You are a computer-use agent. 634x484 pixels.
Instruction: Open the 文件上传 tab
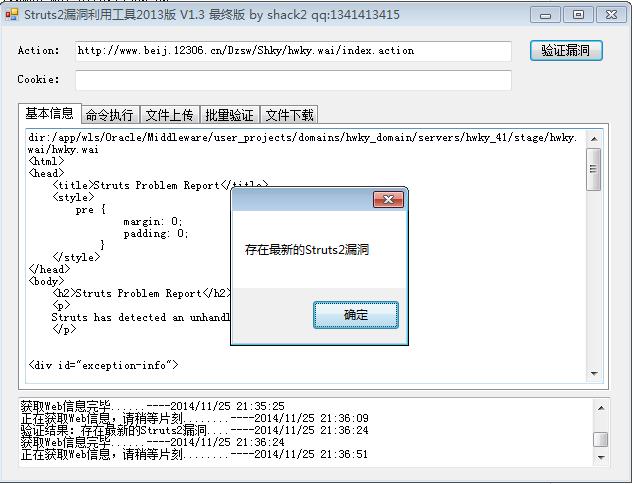(169, 115)
